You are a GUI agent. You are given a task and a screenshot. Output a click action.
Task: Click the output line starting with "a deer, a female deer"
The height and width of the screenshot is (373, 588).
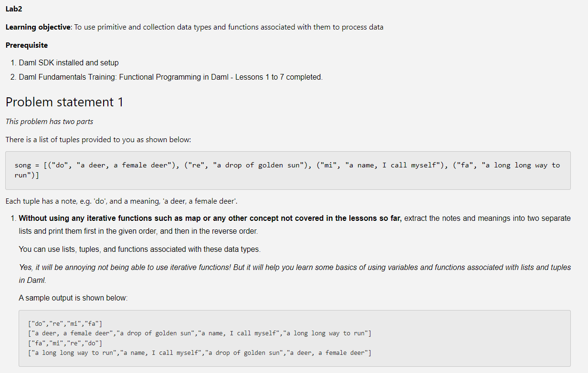[199, 333]
